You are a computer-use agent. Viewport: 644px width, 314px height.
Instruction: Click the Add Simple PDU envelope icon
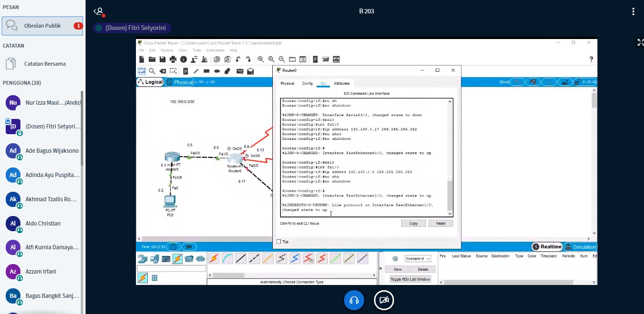point(240,71)
